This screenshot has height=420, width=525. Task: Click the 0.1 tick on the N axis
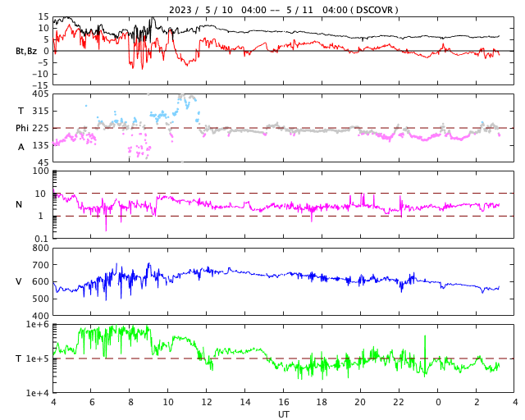[x=42, y=239]
